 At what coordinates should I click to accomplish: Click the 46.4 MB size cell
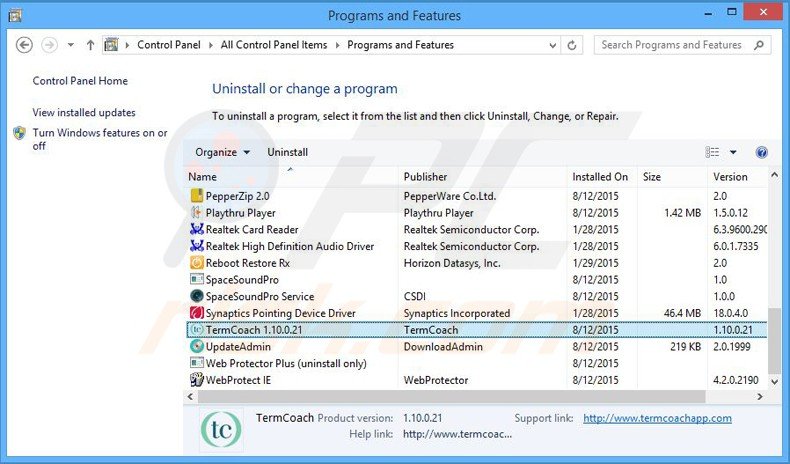point(682,313)
